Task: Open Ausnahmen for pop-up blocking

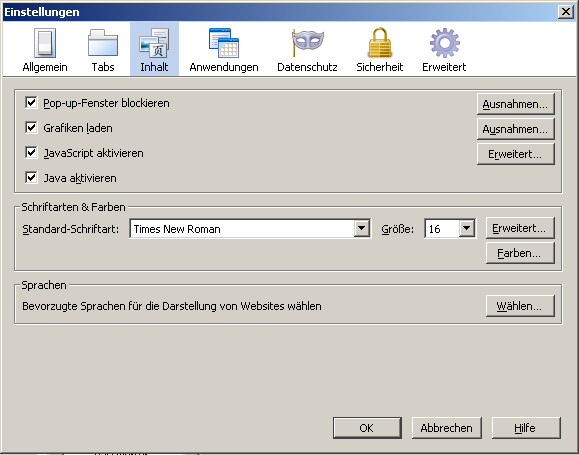Action: (515, 104)
